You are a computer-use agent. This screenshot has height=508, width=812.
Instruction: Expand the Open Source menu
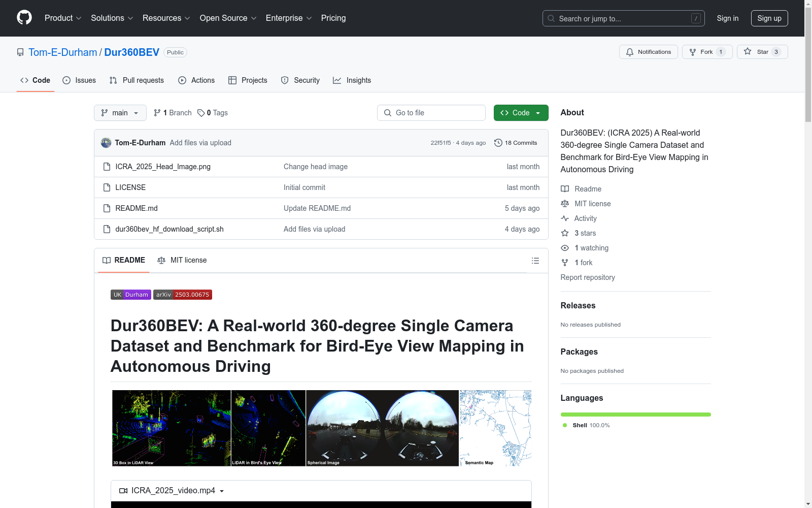pyautogui.click(x=228, y=18)
